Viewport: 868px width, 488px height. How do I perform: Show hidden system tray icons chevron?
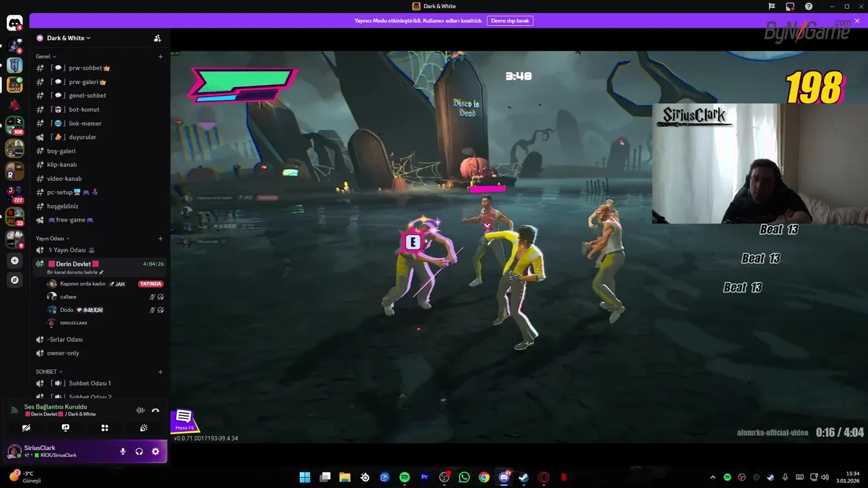click(712, 477)
